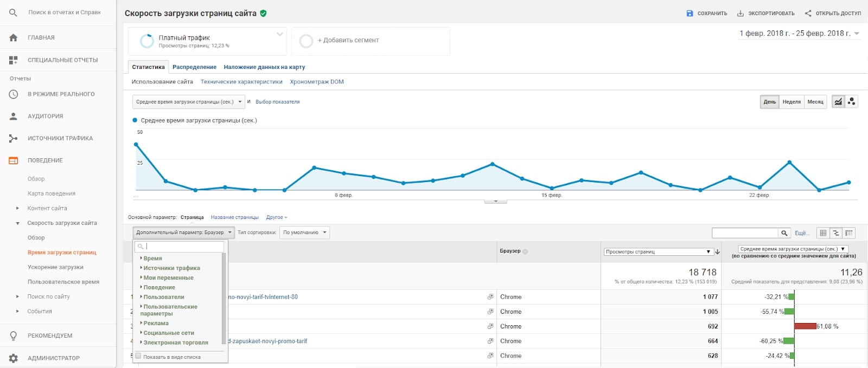Click the Сохранить floppy disk icon
Screen dimensions: 868x368
tap(690, 13)
